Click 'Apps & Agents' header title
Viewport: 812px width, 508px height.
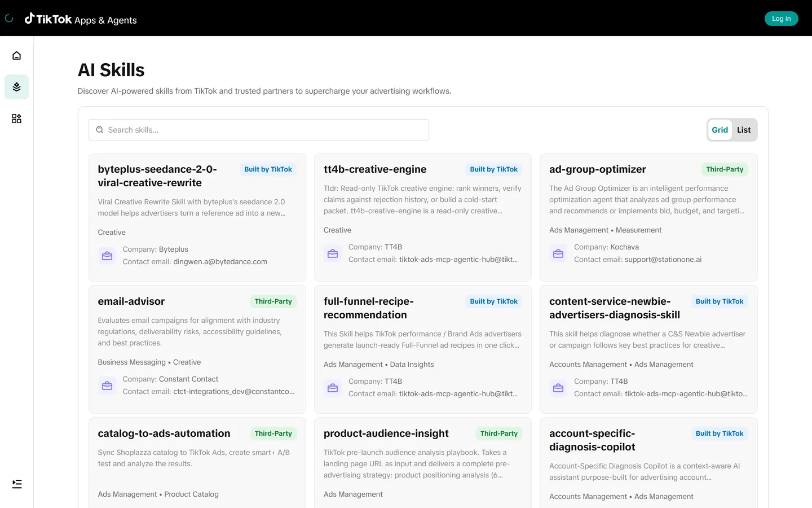[105, 20]
